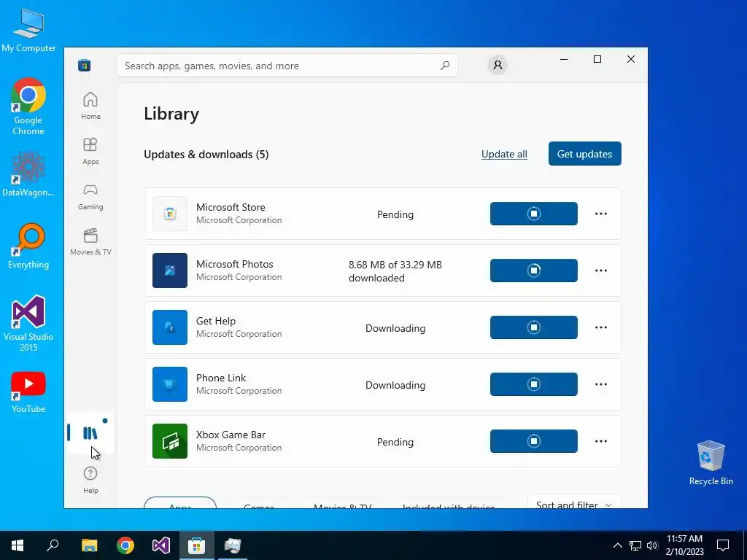Viewport: 747px width, 560px height.
Task: Click the '8.68 MB of 33.29 MB downloaded' status
Action: coord(395,271)
